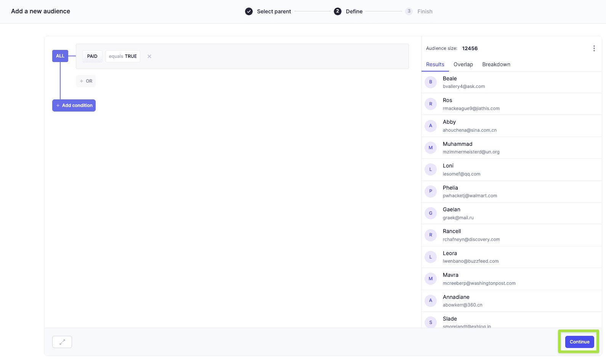The image size is (606, 364).
Task: Click the R avatar next to Rancell
Action: pos(431,235)
